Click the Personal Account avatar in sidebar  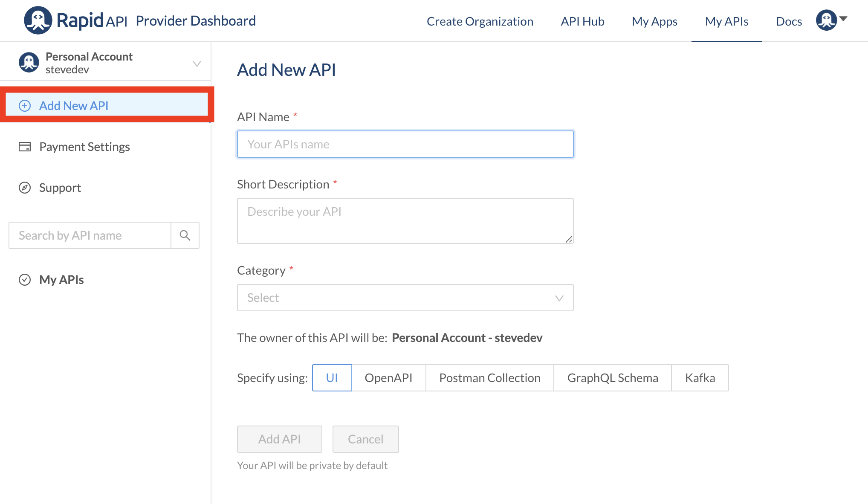click(29, 63)
